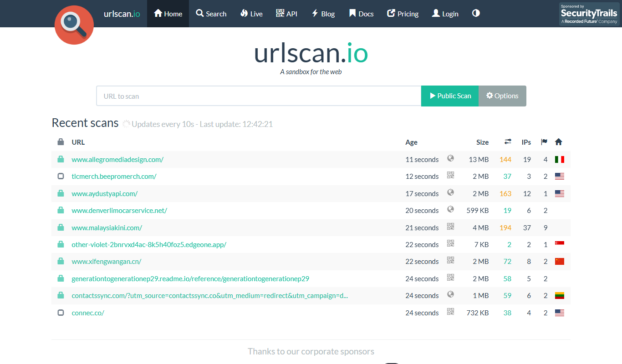Open www.malaysiakini.com scan result

click(107, 228)
